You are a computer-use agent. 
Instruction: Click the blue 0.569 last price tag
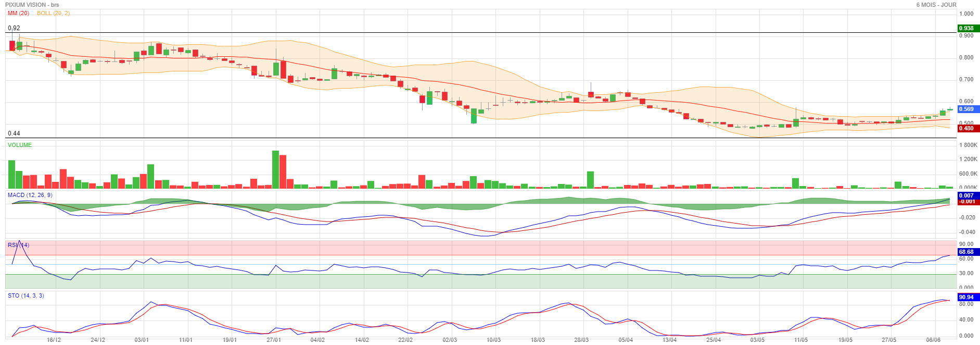click(969, 109)
